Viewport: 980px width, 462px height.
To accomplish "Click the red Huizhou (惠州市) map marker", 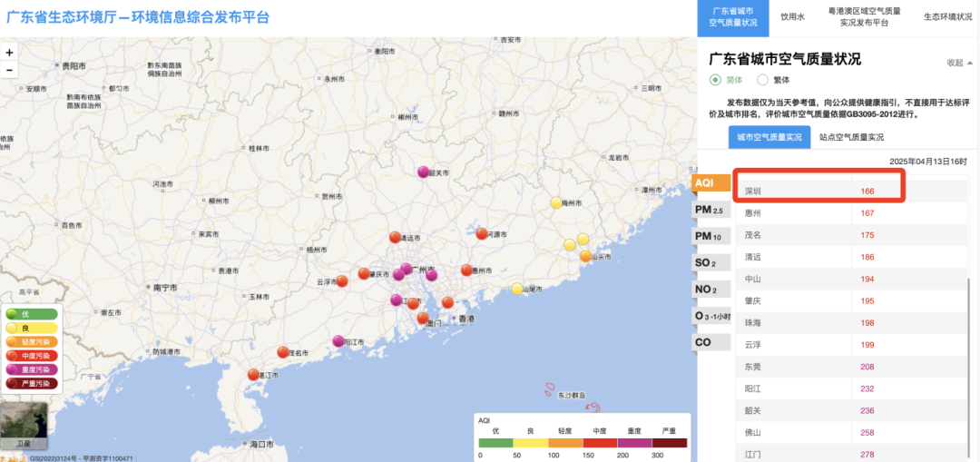I will [x=466, y=270].
